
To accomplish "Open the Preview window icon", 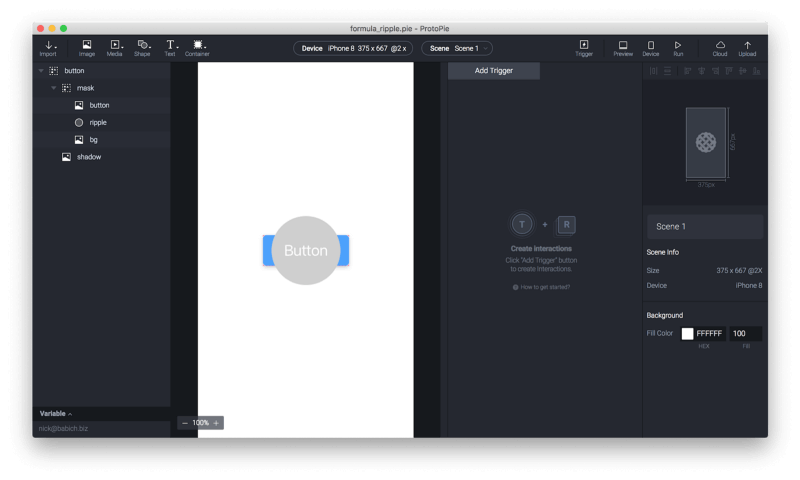I will pos(623,45).
